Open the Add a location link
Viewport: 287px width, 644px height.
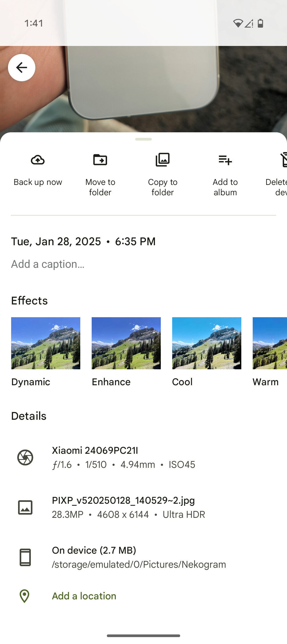(x=84, y=596)
